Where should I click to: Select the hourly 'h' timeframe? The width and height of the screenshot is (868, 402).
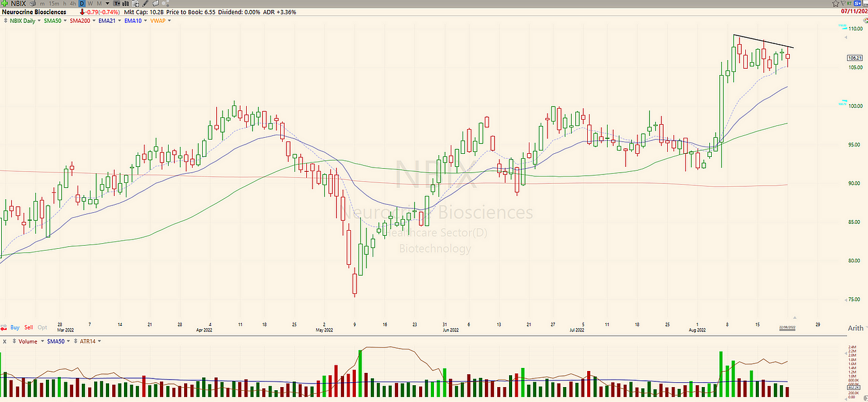[65, 4]
